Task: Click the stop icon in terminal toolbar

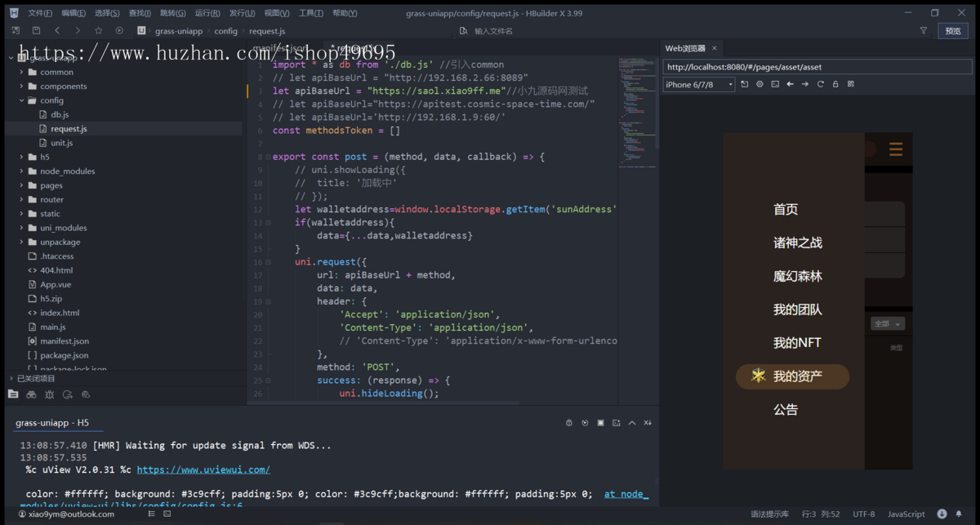Action: click(x=601, y=423)
